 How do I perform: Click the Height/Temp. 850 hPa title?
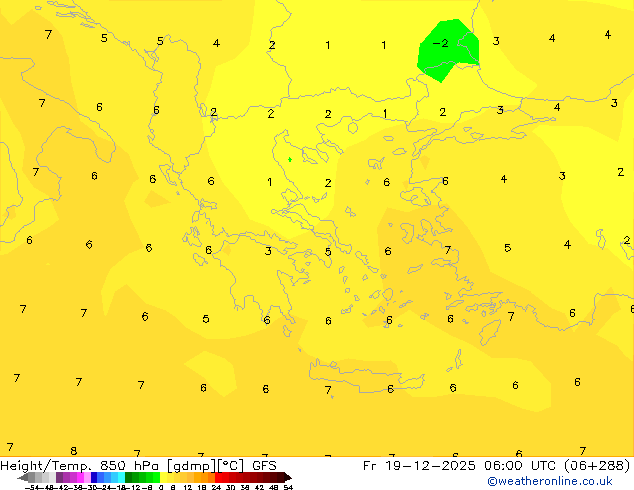(x=80, y=466)
